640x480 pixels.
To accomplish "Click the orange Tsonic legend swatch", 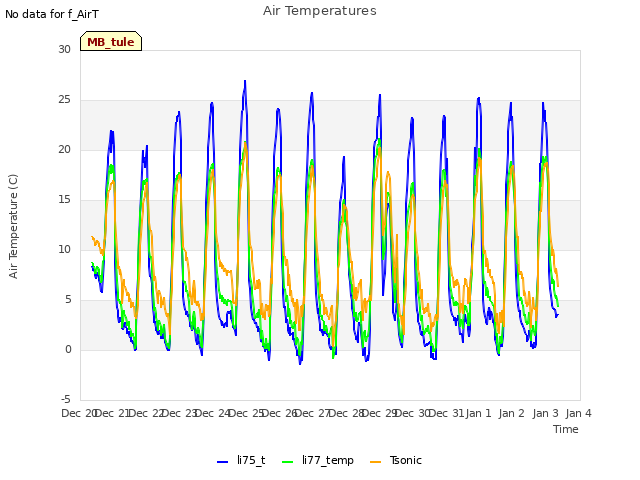I will 376,462.
